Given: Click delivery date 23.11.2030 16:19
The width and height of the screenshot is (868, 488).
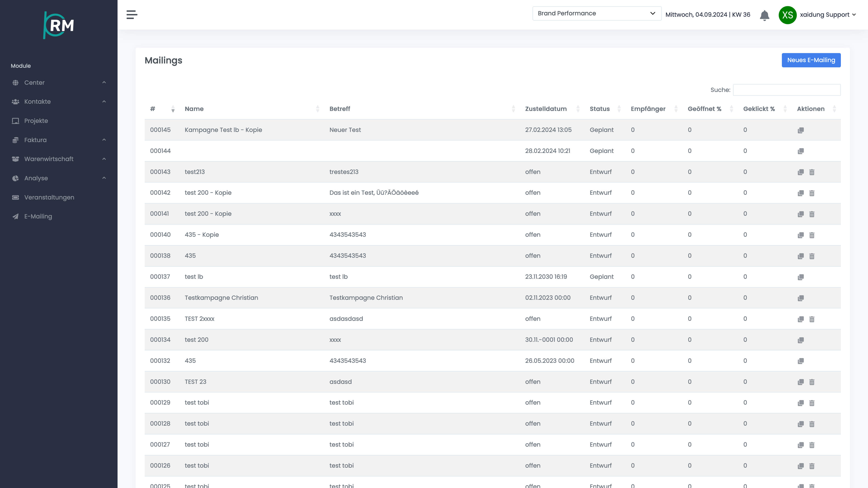Looking at the screenshot, I should 546,277.
